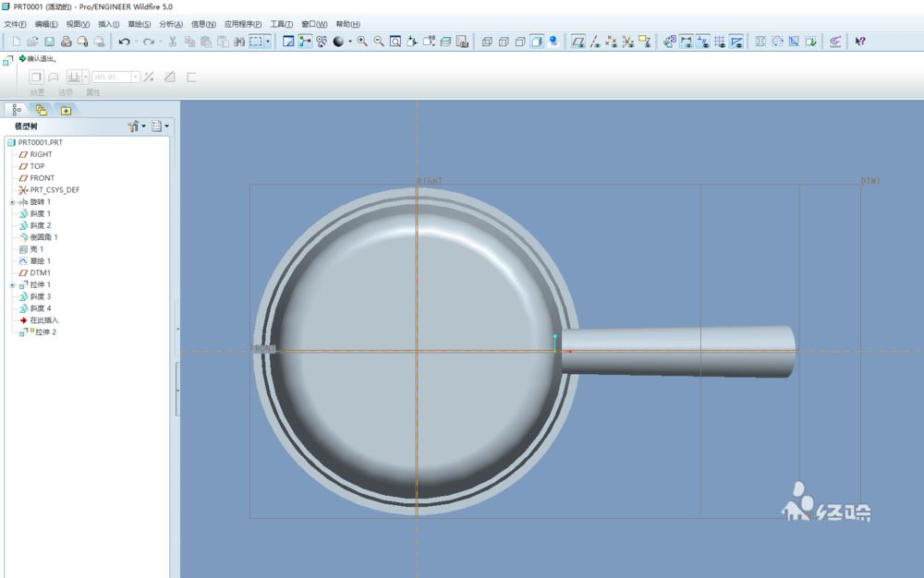Click the 在此插入 insert marker

tap(39, 320)
